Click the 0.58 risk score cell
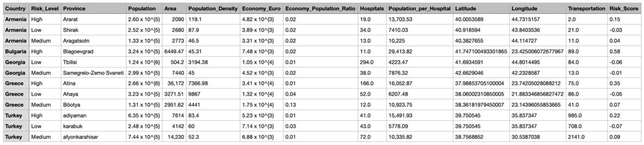The width and height of the screenshot is (644, 145). (615, 52)
